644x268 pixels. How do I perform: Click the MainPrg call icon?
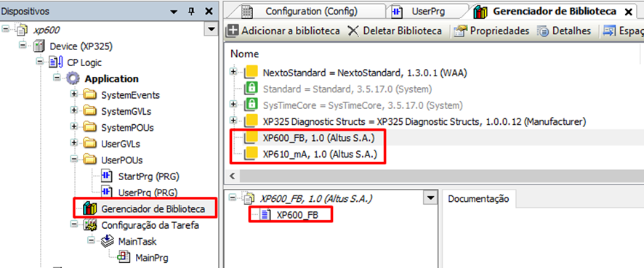pyautogui.click(x=124, y=257)
